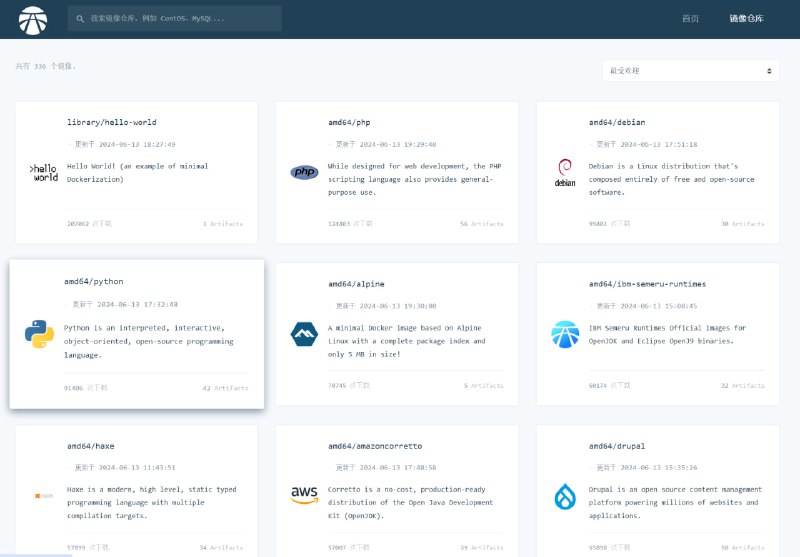Click the 'Hello World!' description text

tap(137, 173)
